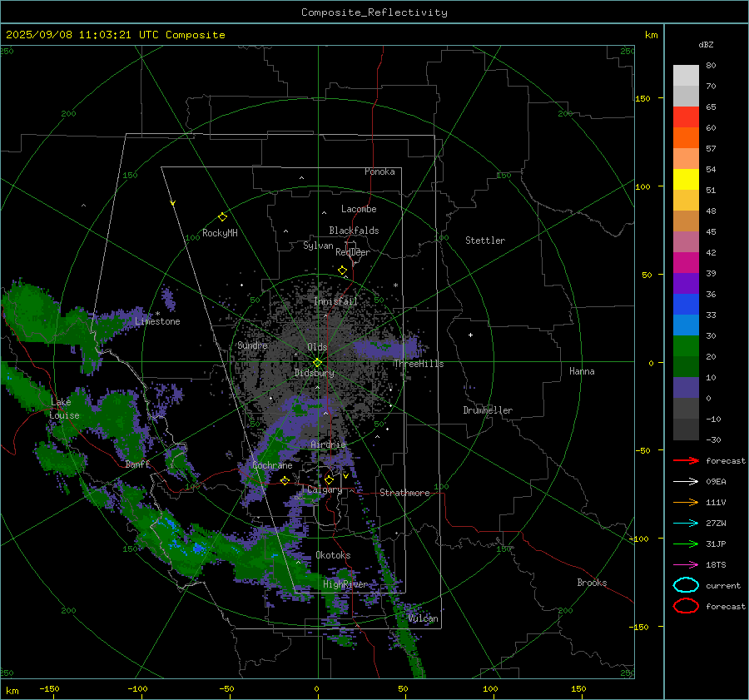Click the Lake Louise label

[64, 409]
